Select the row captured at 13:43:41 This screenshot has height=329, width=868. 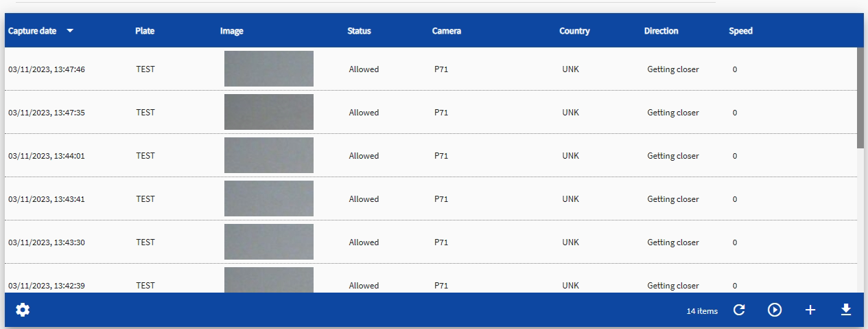pos(431,199)
